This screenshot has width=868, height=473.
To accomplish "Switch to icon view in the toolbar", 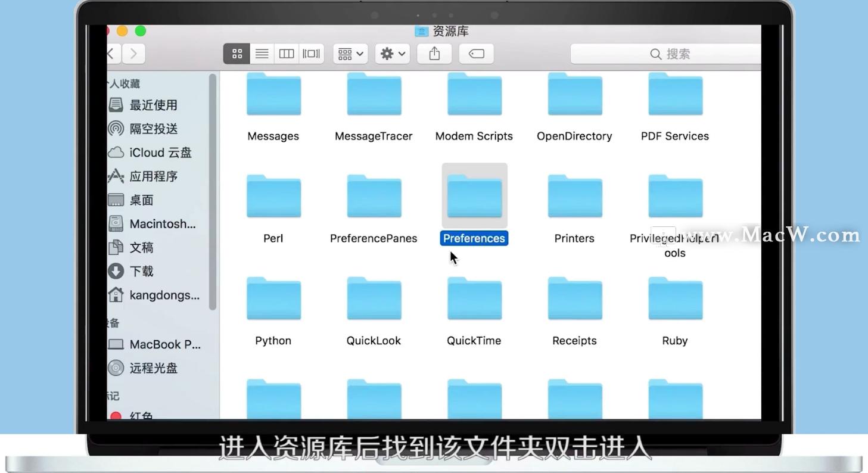I will (x=237, y=53).
